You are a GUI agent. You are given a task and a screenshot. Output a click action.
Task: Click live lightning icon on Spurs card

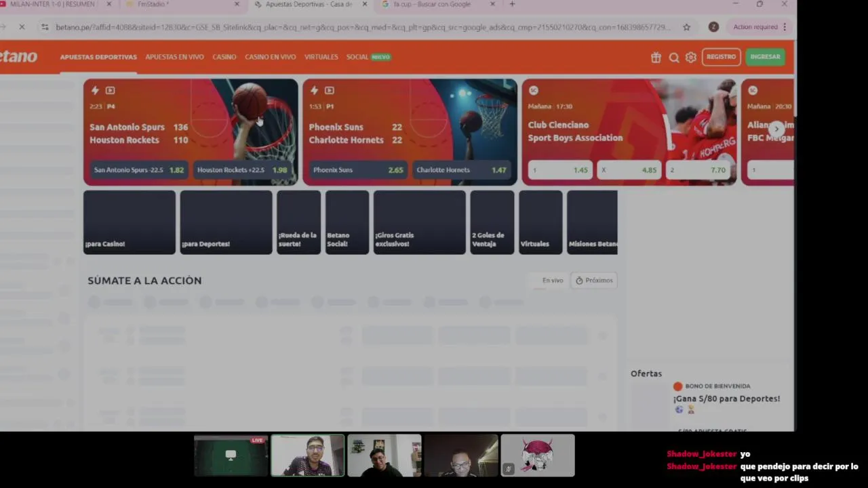[x=95, y=90]
